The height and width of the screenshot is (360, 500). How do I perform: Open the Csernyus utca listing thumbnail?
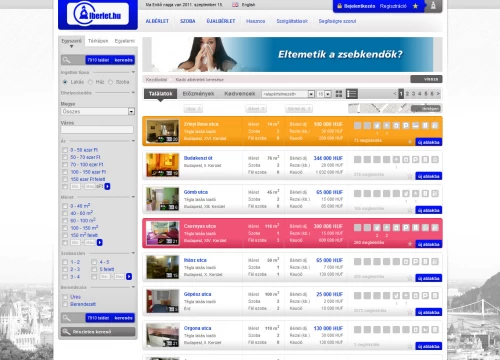click(x=163, y=233)
